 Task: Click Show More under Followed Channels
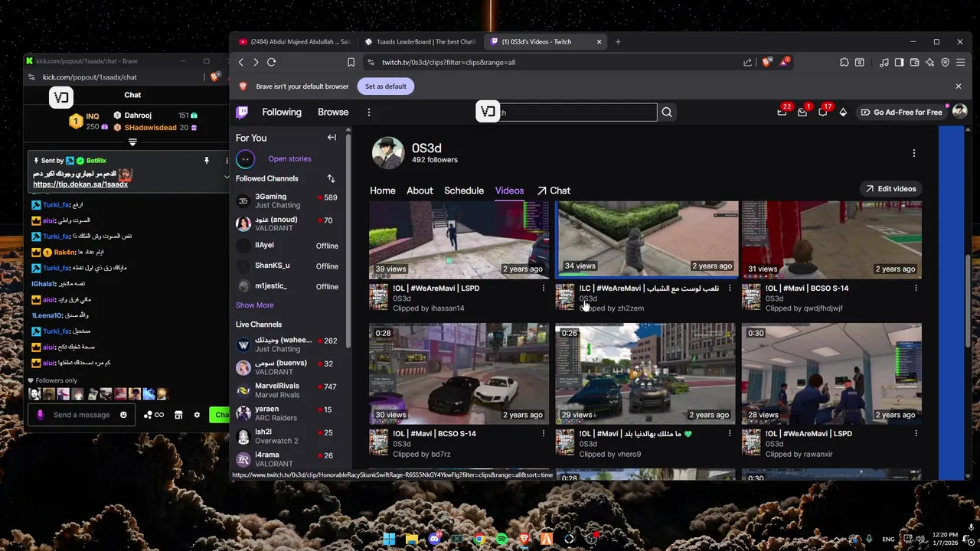(254, 305)
